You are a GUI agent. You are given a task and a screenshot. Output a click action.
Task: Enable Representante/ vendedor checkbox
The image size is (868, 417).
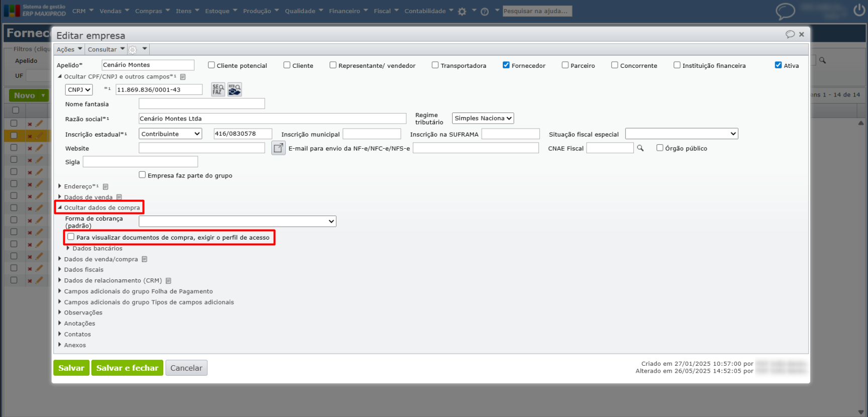click(333, 65)
